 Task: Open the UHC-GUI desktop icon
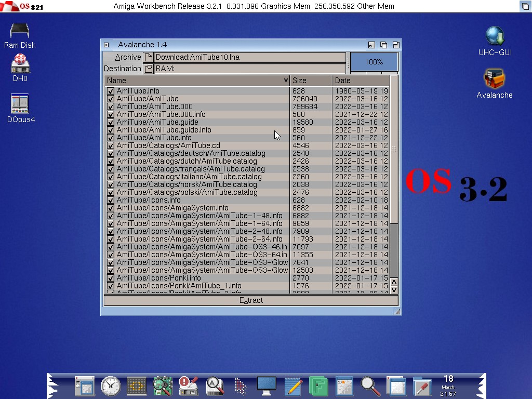[495, 36]
